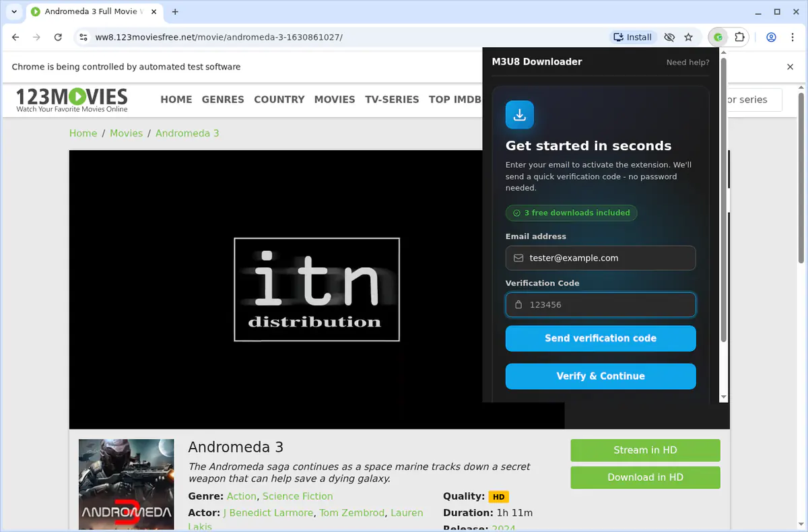Open the Chrome profile icon
This screenshot has height=532, width=808.
[772, 37]
